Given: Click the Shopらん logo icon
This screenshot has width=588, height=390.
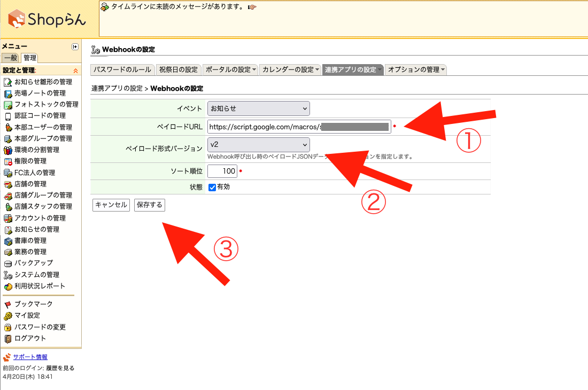Looking at the screenshot, I should (18, 19).
